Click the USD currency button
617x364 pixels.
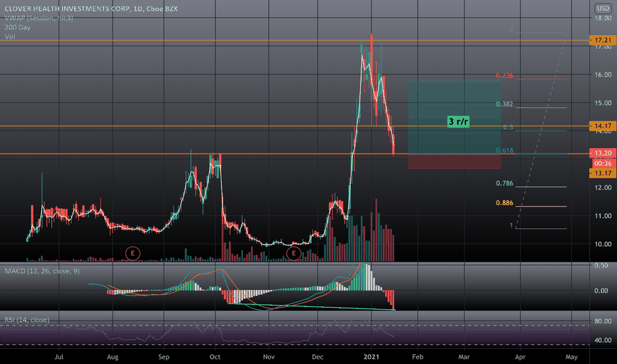click(603, 8)
